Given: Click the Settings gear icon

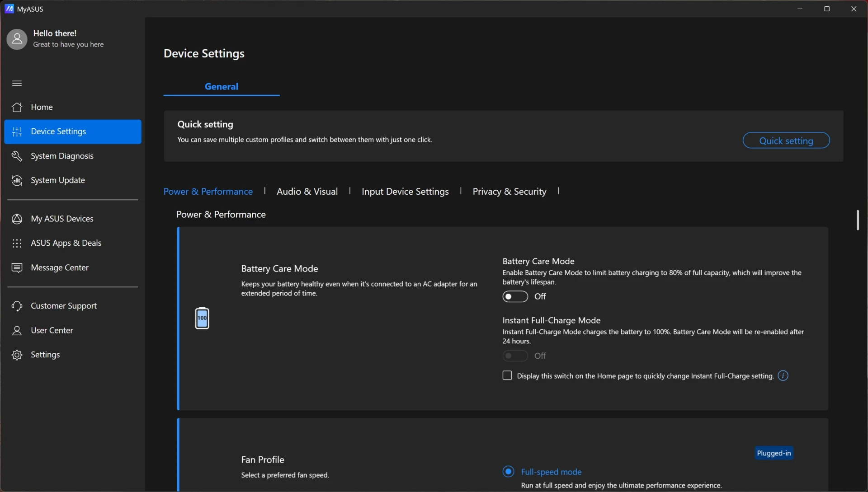Looking at the screenshot, I should coord(17,355).
